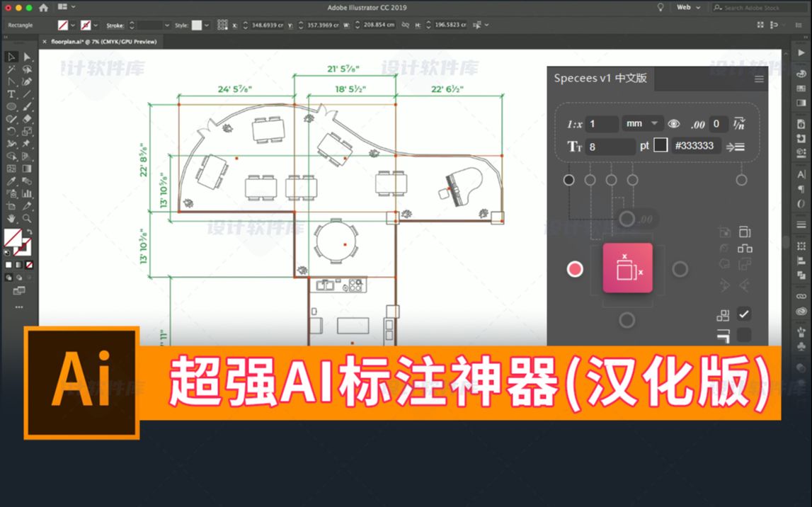Switch to the Specees v1 中文版 tab

click(600, 78)
